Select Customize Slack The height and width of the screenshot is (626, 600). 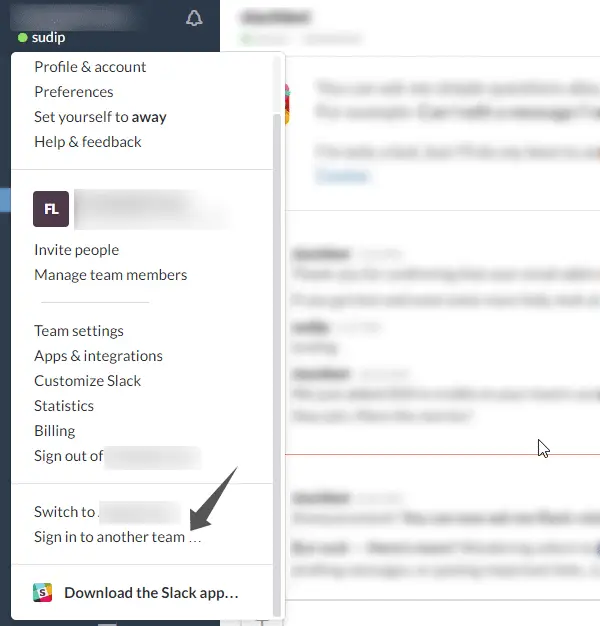click(x=87, y=381)
